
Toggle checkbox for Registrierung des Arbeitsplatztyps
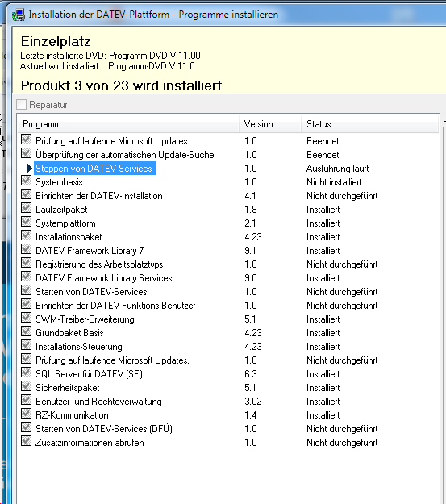click(27, 263)
